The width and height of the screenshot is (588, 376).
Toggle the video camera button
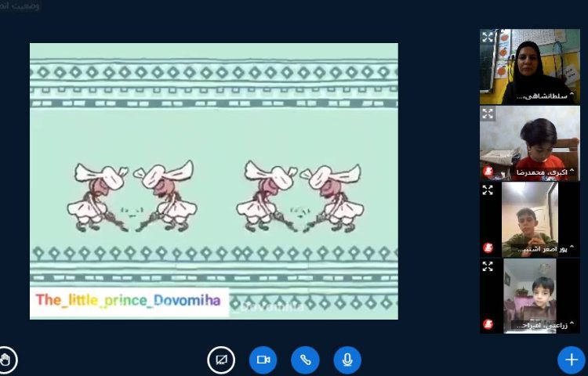pos(263,360)
